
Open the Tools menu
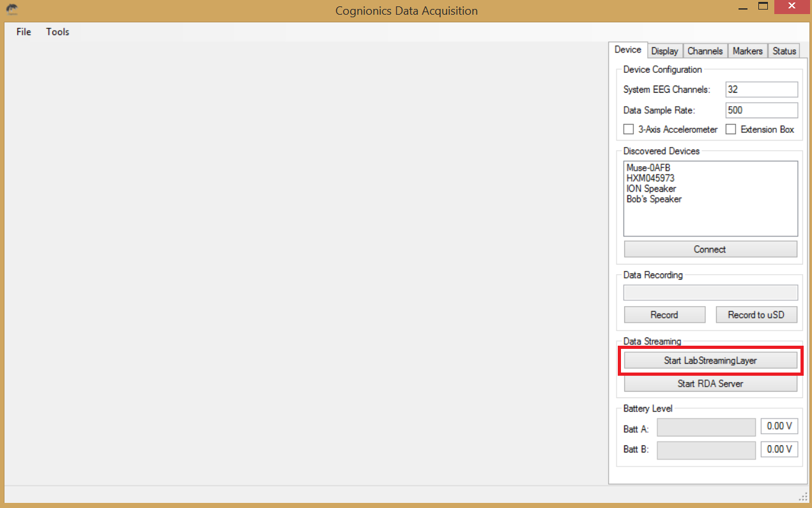click(x=57, y=32)
